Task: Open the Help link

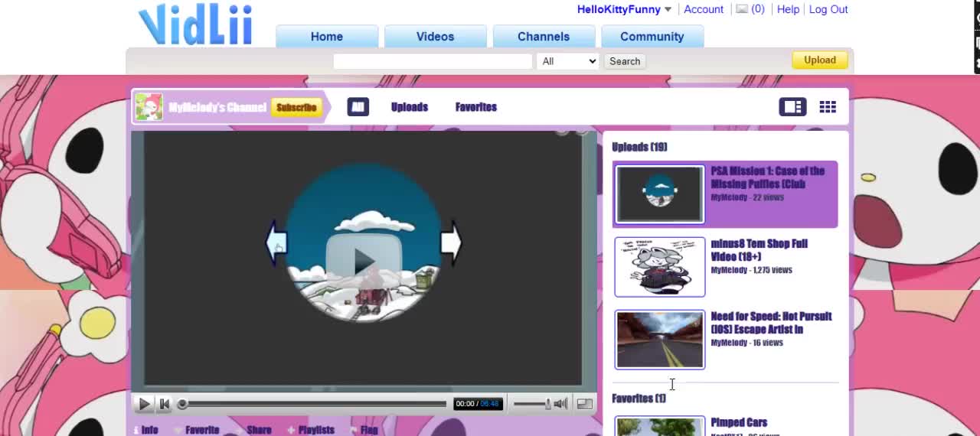Action: (x=788, y=9)
